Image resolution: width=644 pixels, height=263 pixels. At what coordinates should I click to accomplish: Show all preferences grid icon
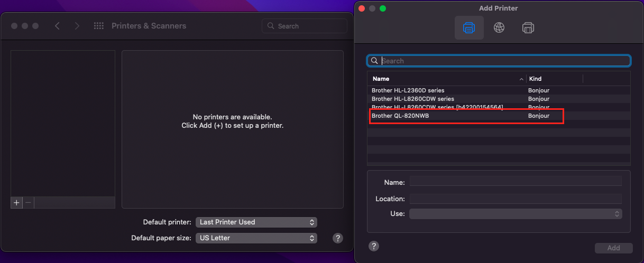coord(98,26)
